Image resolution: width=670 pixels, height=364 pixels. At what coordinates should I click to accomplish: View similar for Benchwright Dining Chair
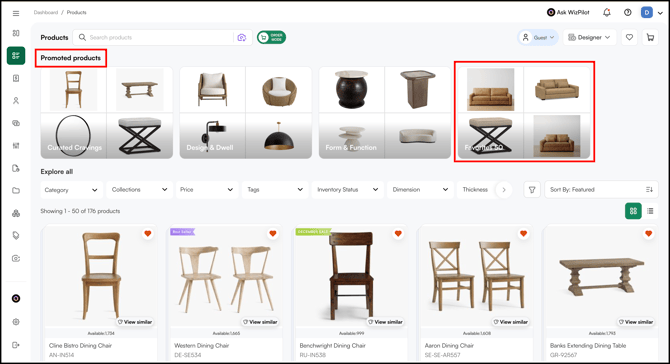pos(385,322)
